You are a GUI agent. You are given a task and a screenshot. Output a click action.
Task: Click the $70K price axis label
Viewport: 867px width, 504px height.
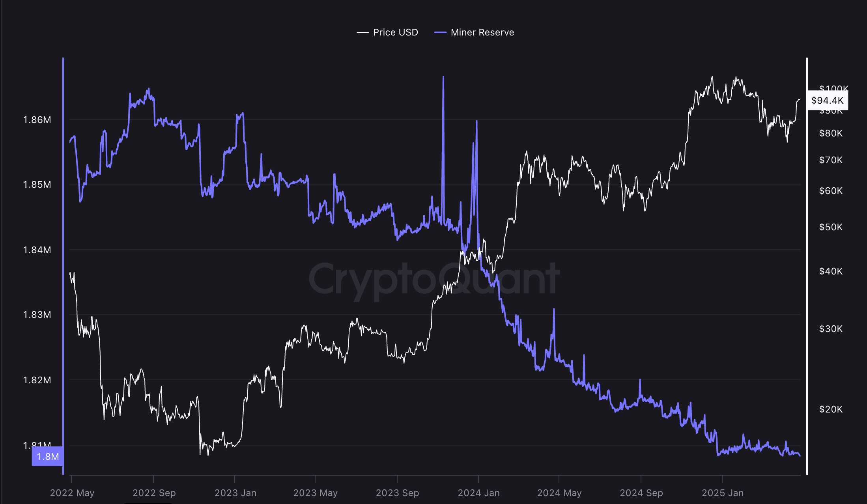(x=831, y=160)
